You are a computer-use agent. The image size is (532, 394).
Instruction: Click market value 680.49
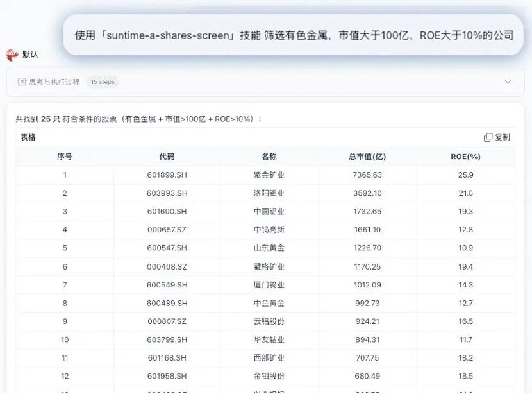point(367,376)
